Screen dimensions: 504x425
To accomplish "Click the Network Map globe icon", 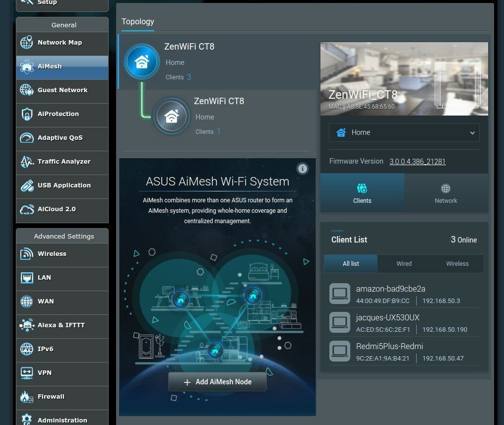I will (27, 43).
